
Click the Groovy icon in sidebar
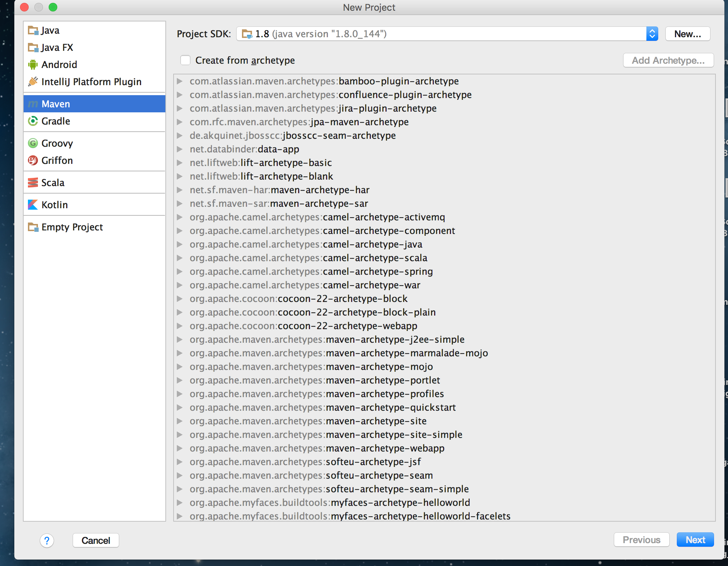[x=33, y=143]
